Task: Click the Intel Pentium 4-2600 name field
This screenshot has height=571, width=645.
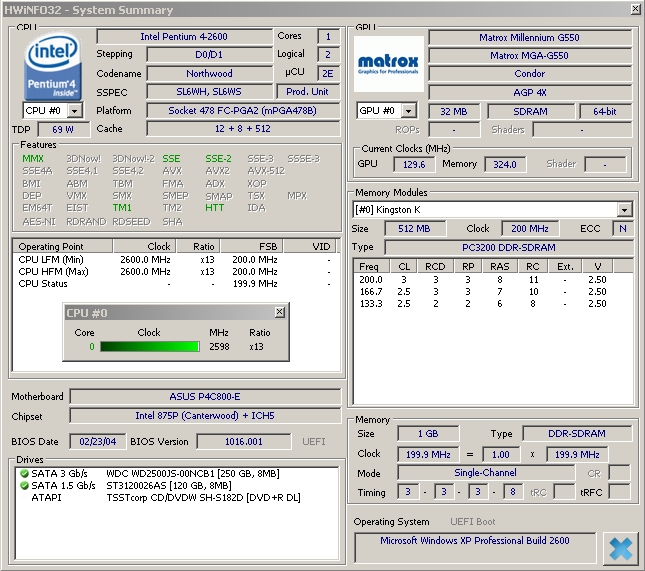Action: click(x=184, y=37)
